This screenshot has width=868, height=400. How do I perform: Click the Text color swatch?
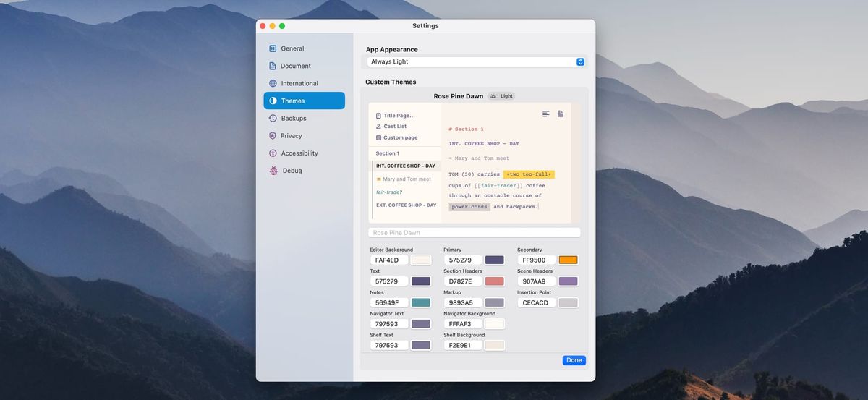(x=421, y=281)
